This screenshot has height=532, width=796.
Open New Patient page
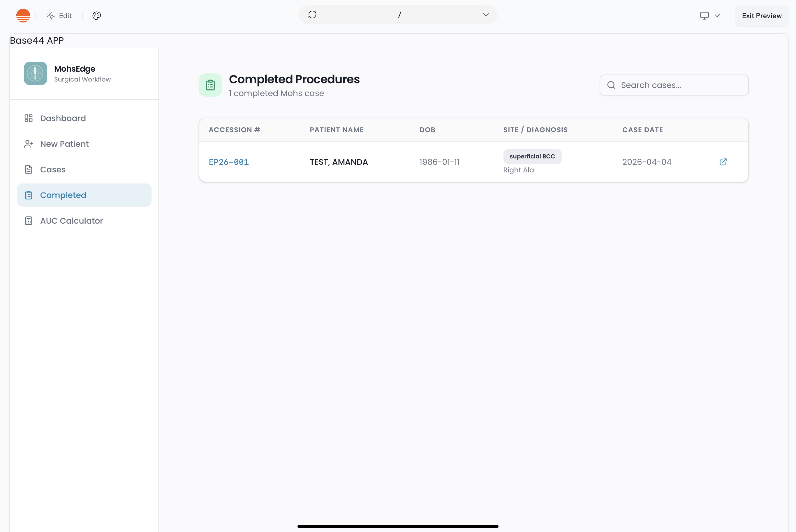pyautogui.click(x=64, y=144)
